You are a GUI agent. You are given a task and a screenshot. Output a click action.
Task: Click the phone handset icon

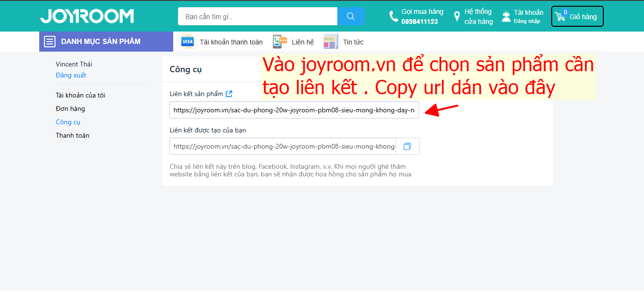click(x=393, y=17)
